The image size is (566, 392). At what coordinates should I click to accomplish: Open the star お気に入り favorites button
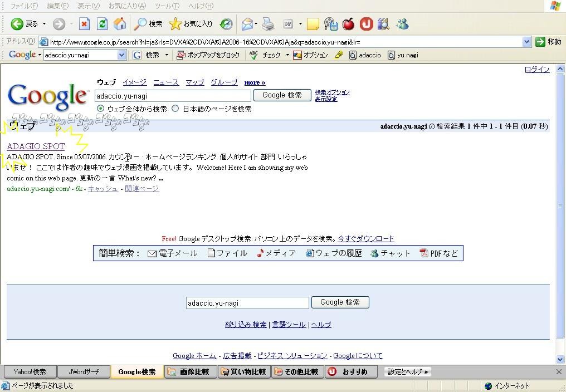click(x=191, y=24)
